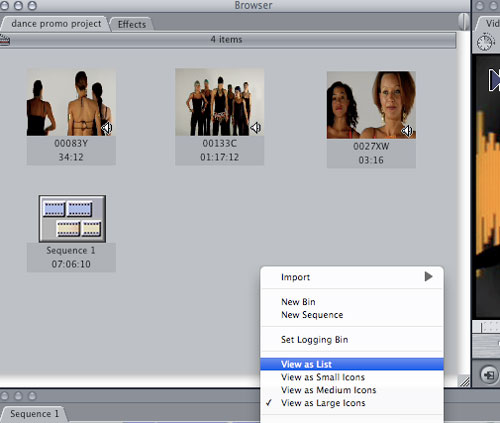Click speaker icon on clip 00083Y

pyautogui.click(x=107, y=128)
